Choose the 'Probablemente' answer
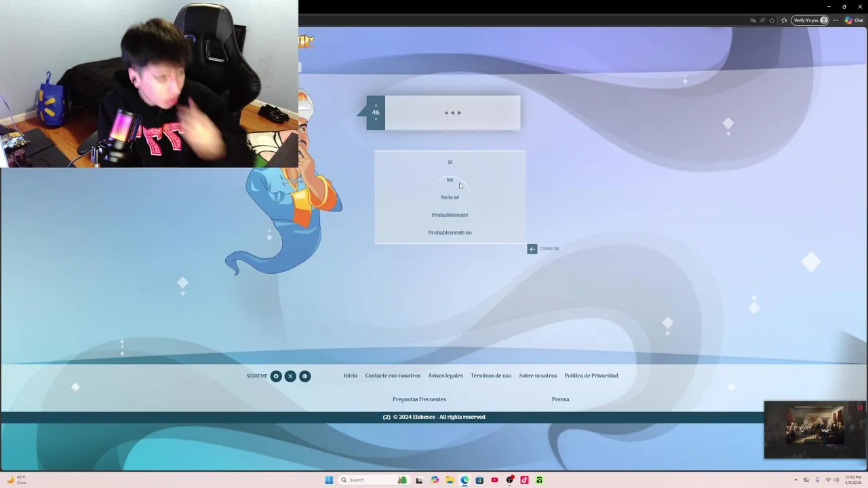 (x=450, y=215)
